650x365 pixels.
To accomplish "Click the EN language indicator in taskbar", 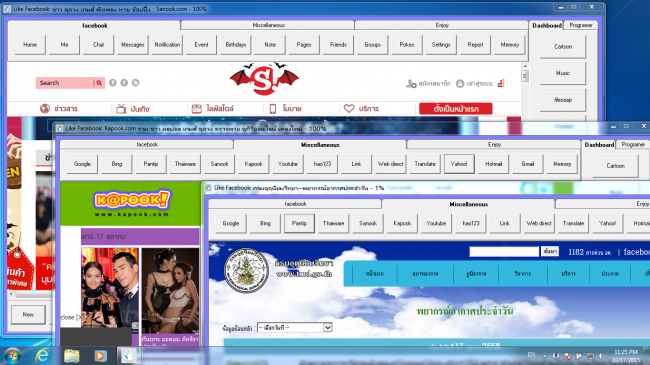I will 531,355.
